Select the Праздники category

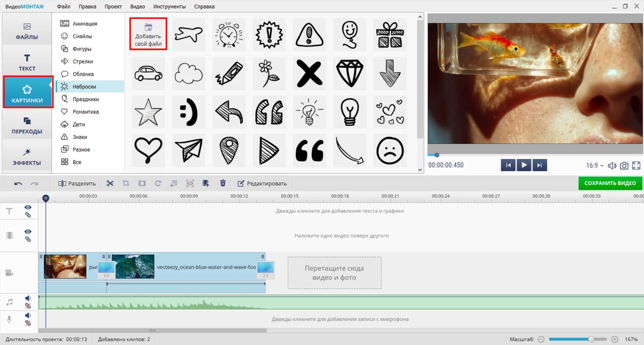coord(86,99)
